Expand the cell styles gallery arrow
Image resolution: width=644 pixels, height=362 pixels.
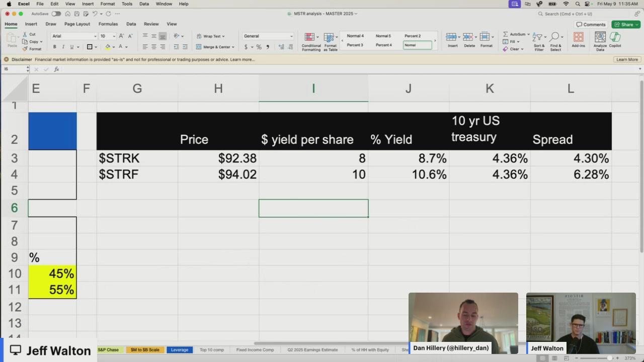point(435,41)
